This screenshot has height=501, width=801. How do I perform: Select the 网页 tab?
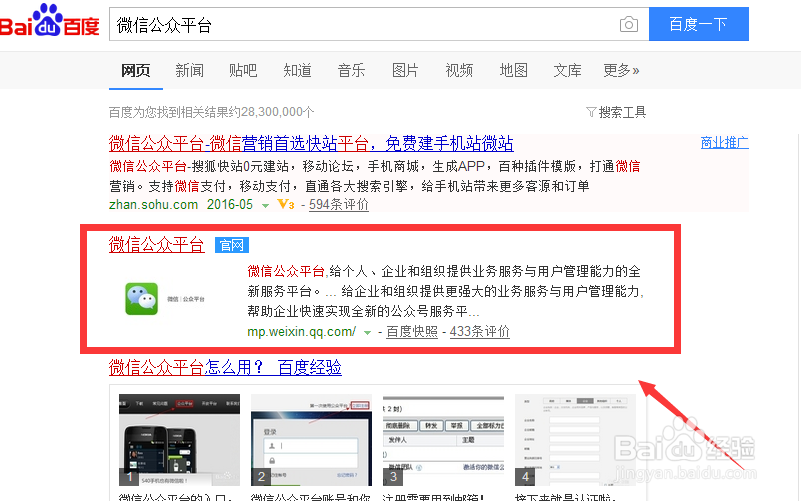click(x=135, y=70)
